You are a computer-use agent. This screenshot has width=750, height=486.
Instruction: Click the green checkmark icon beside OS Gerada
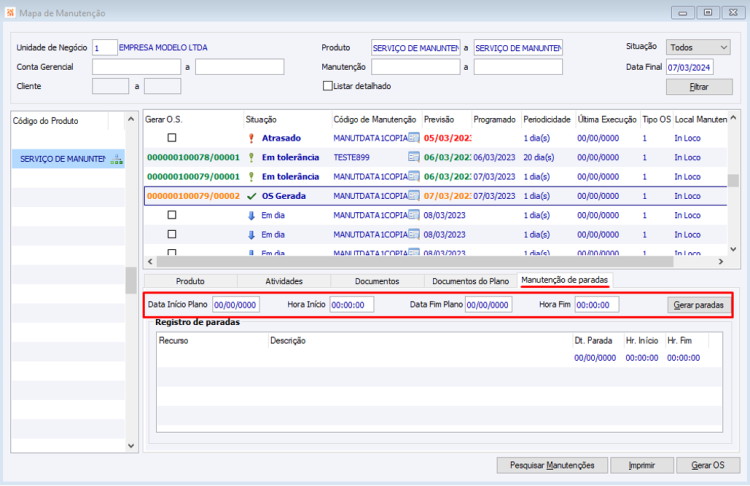click(251, 196)
